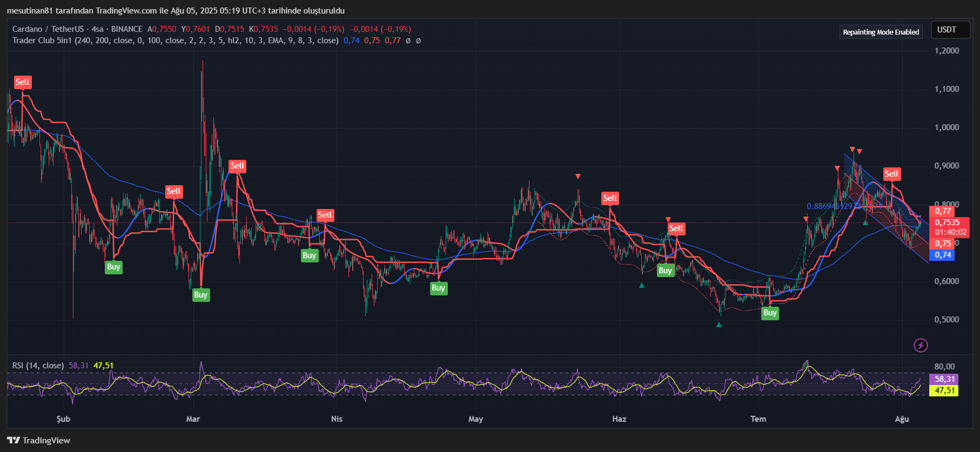Screen dimensions: 980x452
Task: Click the lightning bolt icon on the chart
Action: tap(921, 345)
